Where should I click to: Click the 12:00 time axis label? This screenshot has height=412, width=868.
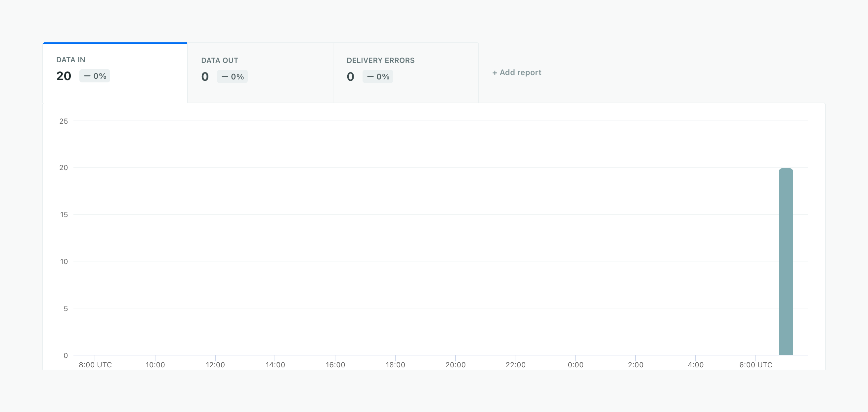pyautogui.click(x=215, y=365)
